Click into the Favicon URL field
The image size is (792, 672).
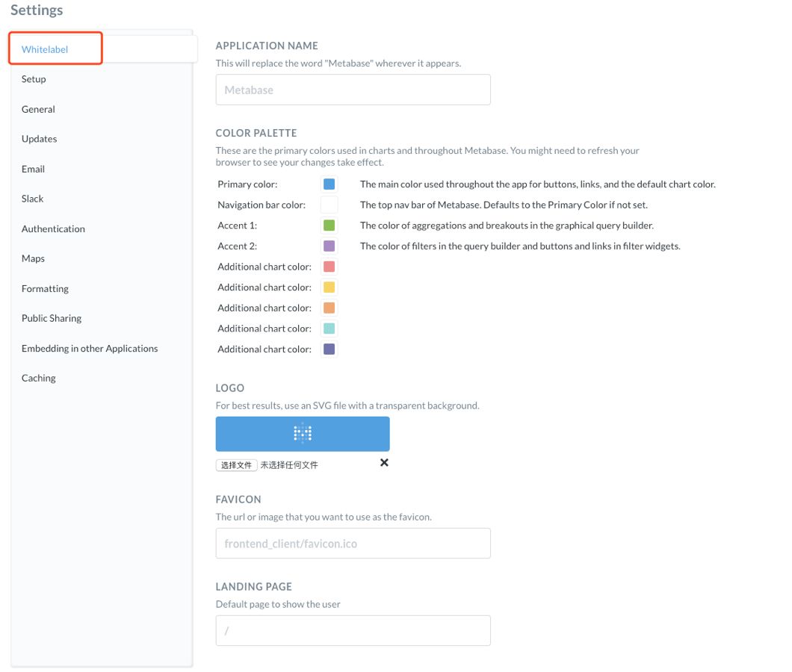point(353,544)
